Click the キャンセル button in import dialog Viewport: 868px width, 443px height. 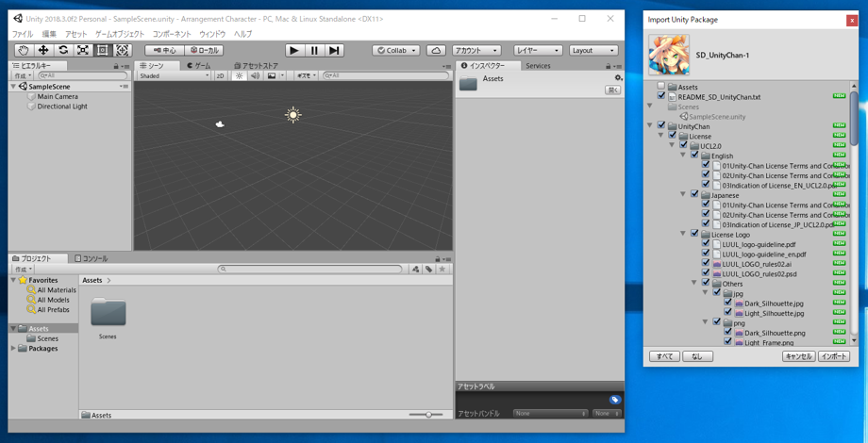[799, 356]
